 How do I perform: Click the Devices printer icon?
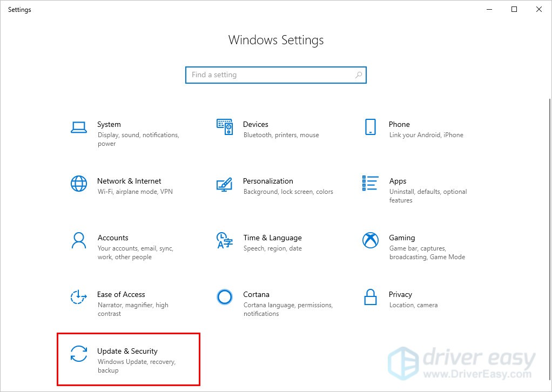click(x=225, y=127)
